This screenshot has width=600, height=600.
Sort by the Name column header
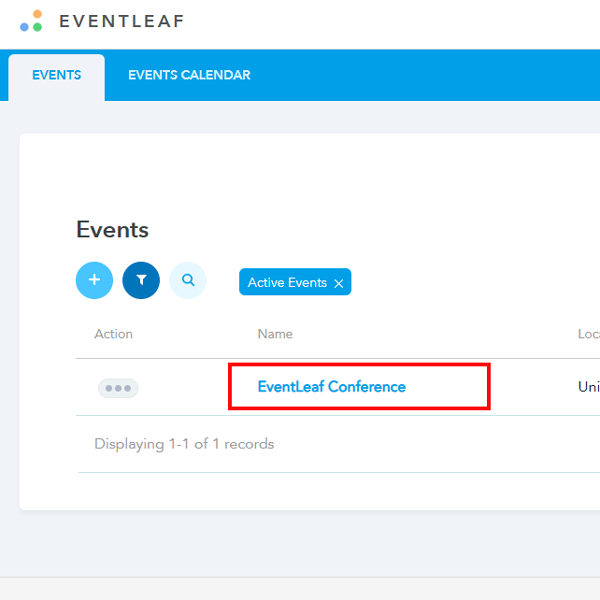275,334
